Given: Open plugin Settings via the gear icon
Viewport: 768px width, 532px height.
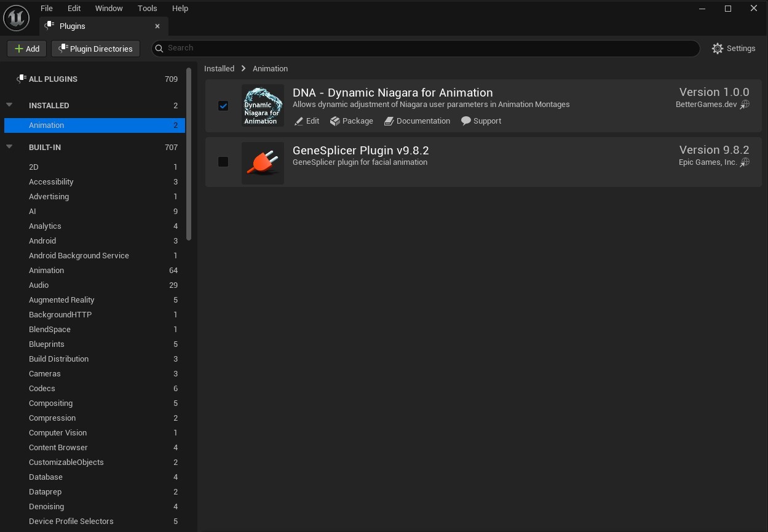Looking at the screenshot, I should pyautogui.click(x=717, y=48).
